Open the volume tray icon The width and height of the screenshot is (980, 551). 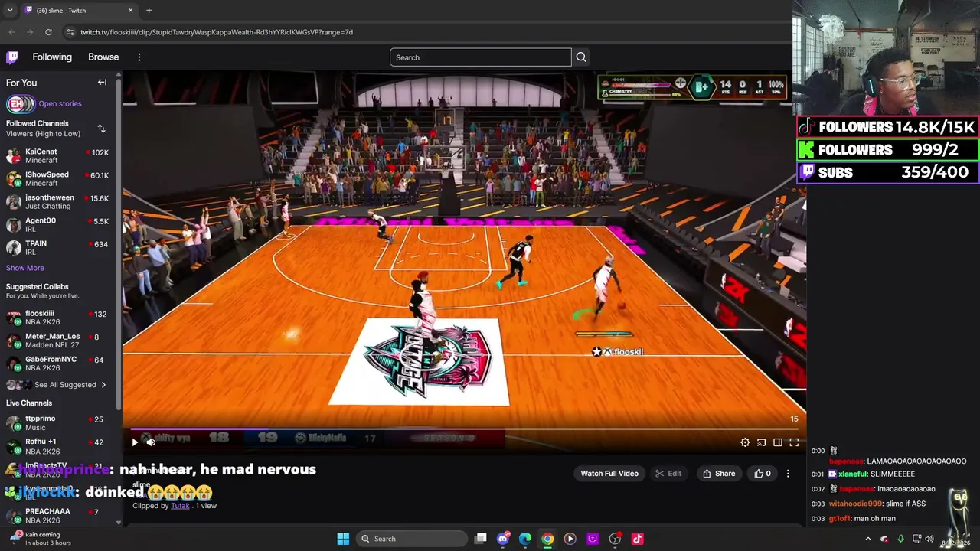(930, 539)
